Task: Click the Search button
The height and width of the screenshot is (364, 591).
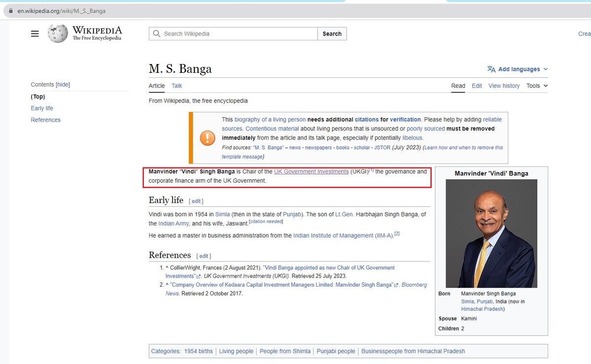Action: point(332,33)
